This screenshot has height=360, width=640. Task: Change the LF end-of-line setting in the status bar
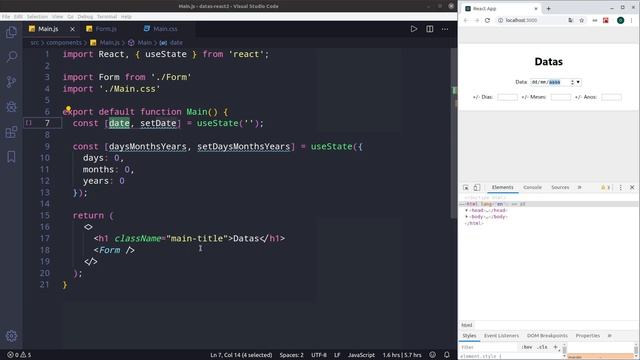[x=337, y=355]
